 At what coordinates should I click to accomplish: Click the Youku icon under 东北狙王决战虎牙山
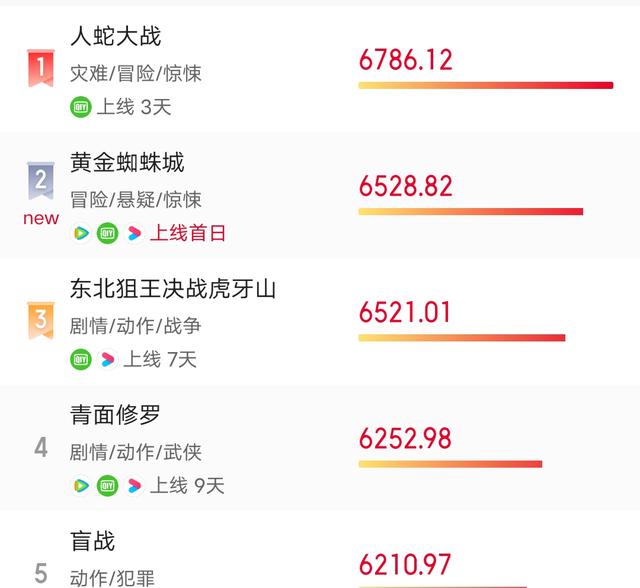(x=107, y=359)
